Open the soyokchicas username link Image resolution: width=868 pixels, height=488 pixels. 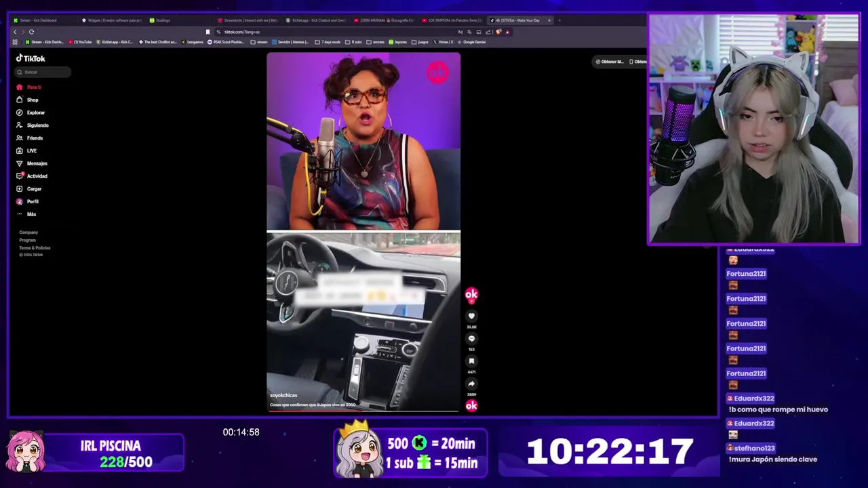coord(283,395)
